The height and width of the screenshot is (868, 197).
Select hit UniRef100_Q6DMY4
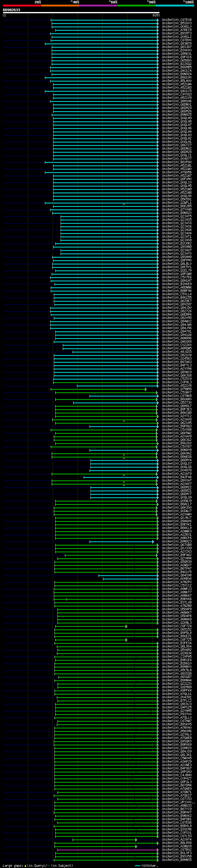[x=177, y=460]
